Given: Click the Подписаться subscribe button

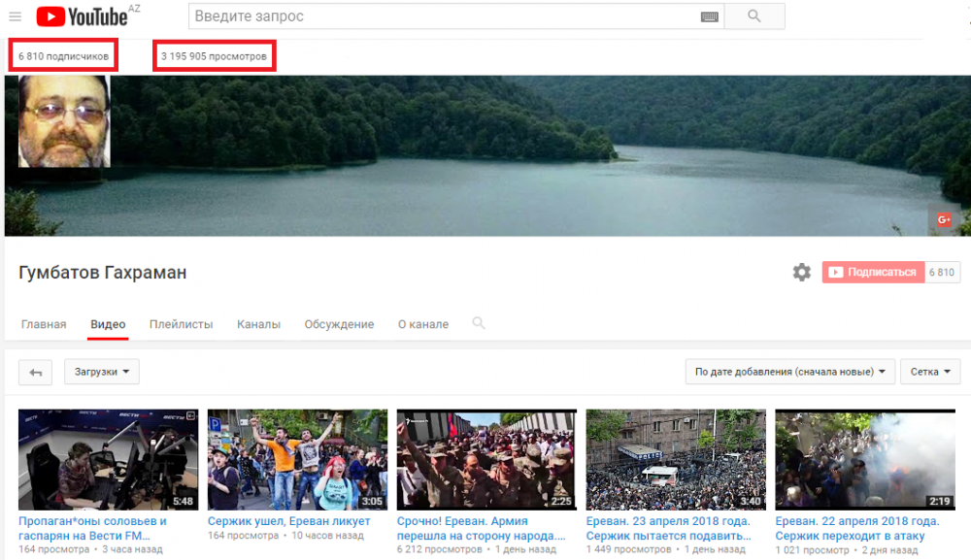Looking at the screenshot, I should [871, 273].
